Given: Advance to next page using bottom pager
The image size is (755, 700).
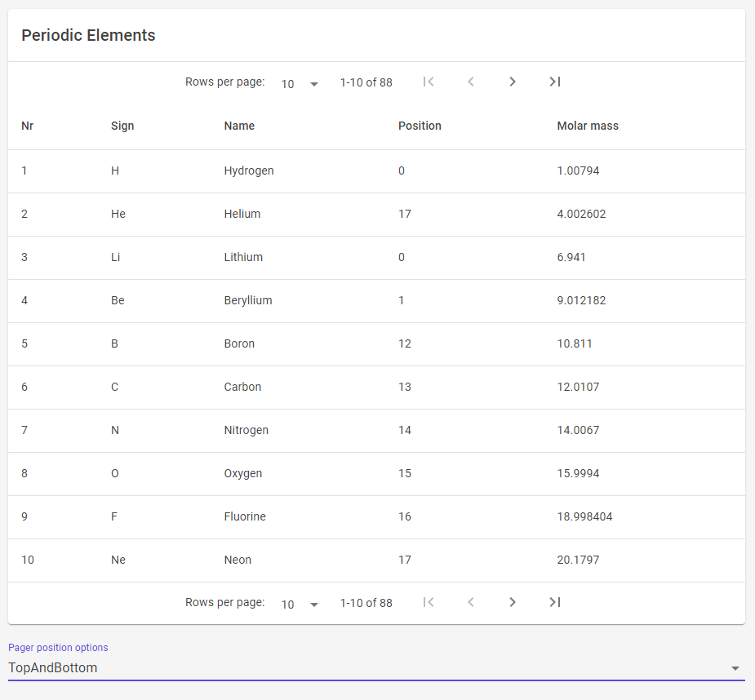Looking at the screenshot, I should 513,602.
